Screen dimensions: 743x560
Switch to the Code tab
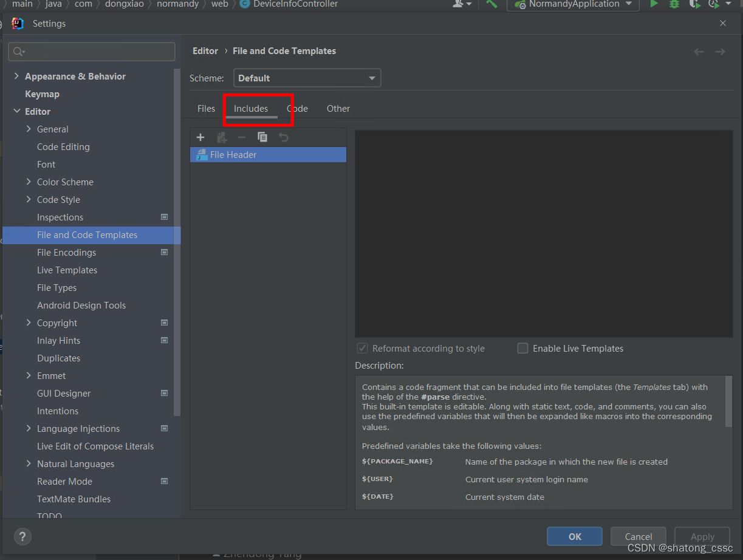298,108
